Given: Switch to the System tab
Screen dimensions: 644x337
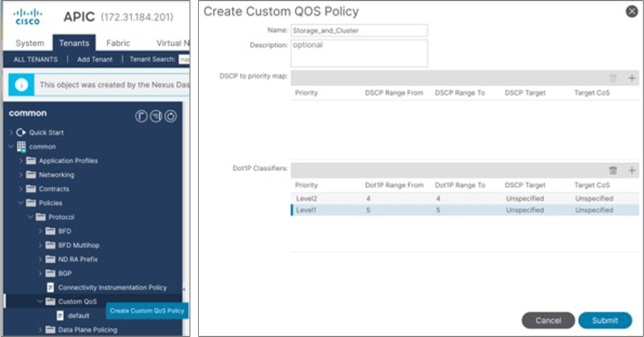Looking at the screenshot, I should 29,43.
